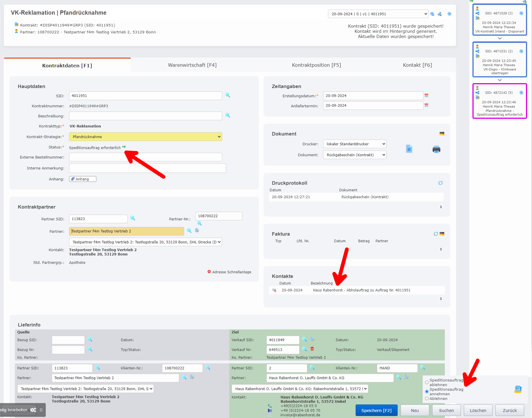Switch to Warenwirtschaft [F4] tab
The height and width of the screenshot is (418, 532).
pyautogui.click(x=192, y=65)
